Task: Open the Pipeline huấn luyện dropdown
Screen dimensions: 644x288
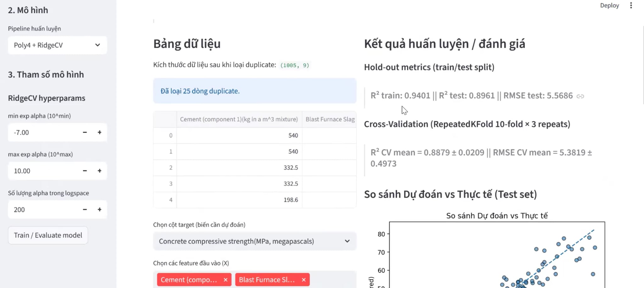Action: tap(57, 45)
